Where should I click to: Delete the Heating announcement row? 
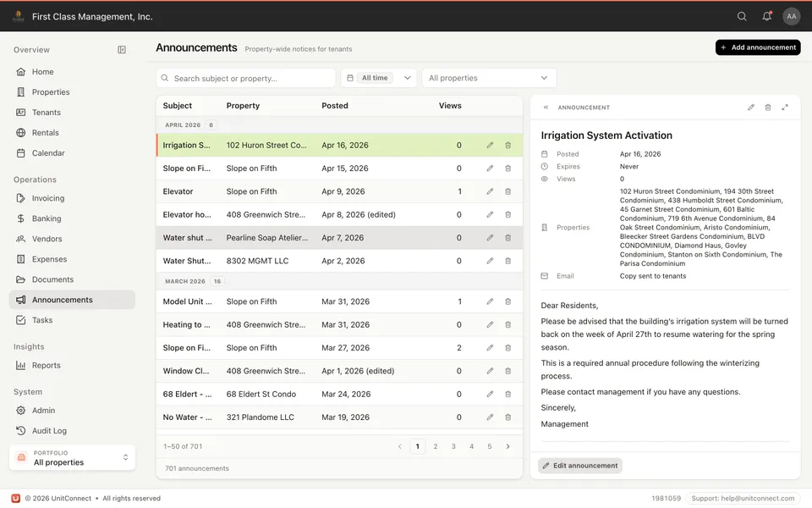508,324
